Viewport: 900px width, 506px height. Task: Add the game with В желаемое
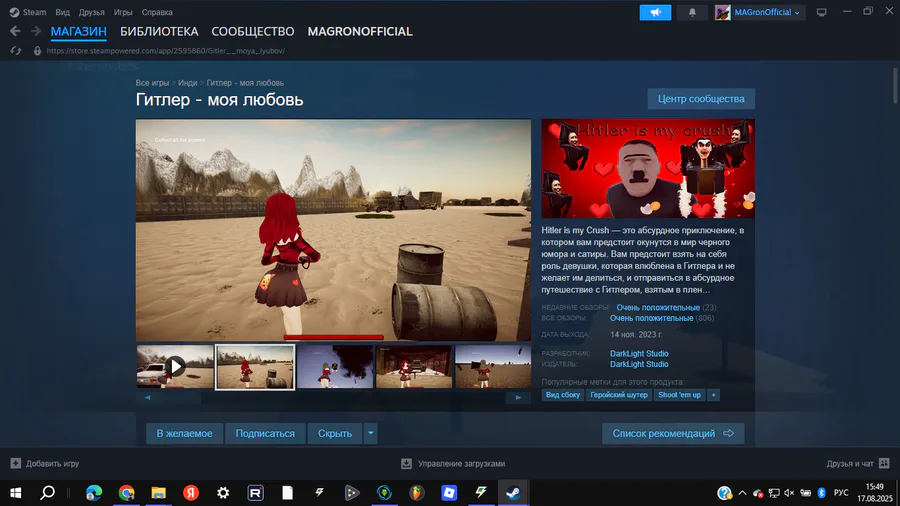pos(184,433)
